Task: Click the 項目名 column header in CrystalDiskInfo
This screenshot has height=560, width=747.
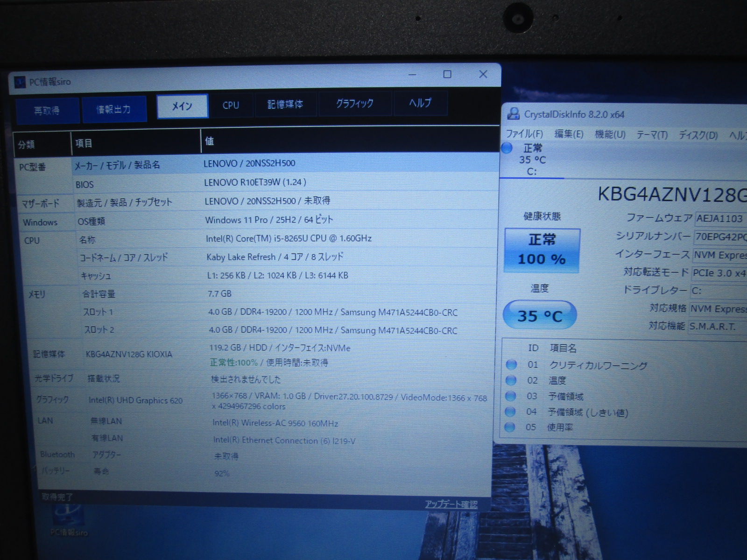Action: tap(563, 348)
